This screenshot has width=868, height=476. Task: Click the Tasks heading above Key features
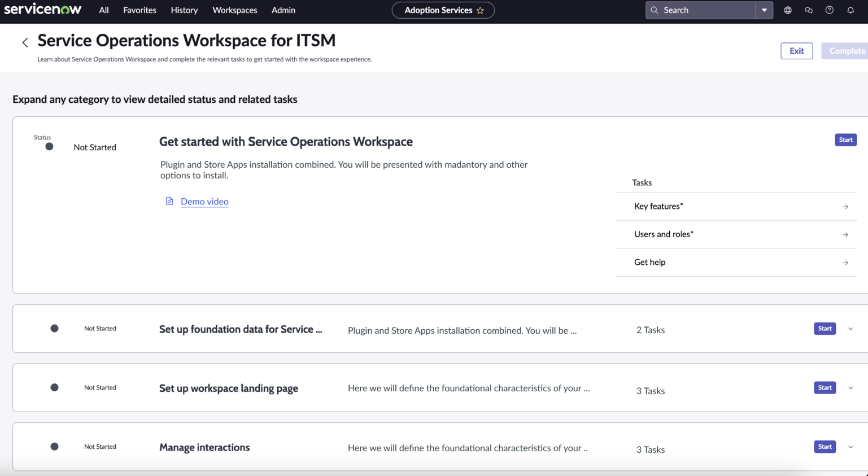coord(642,182)
